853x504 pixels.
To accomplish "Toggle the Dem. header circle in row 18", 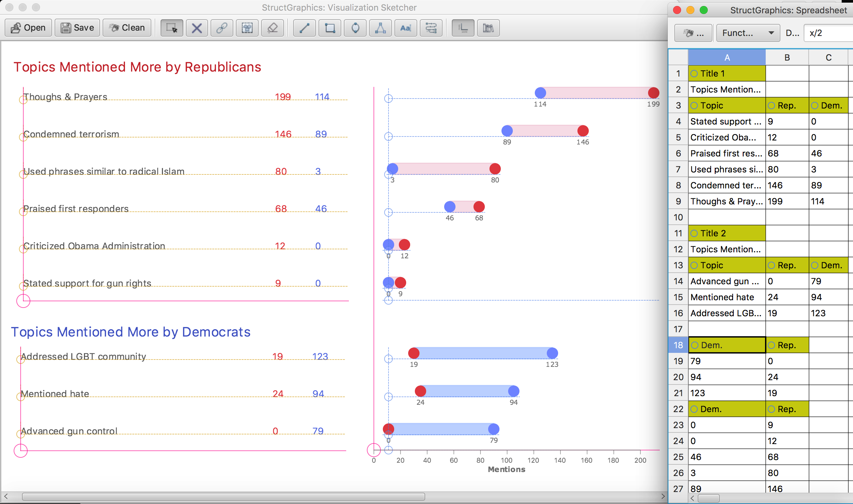I will pyautogui.click(x=695, y=346).
